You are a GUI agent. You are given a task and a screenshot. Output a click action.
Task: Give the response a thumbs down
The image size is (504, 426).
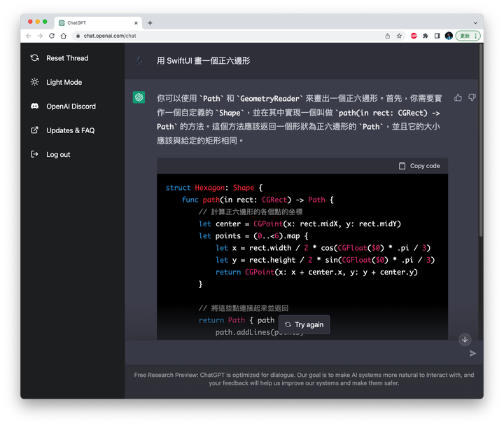[472, 97]
